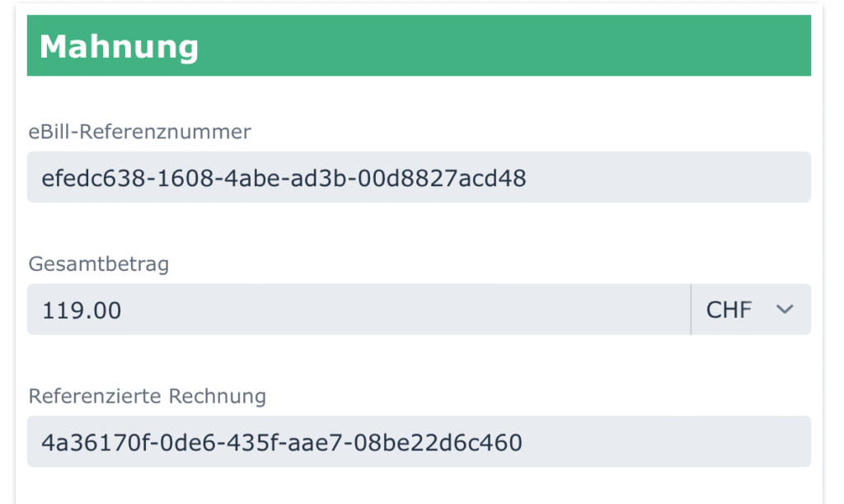Click the 4a36170f invoice reference text
Screen dimensions: 844x504
point(282,443)
